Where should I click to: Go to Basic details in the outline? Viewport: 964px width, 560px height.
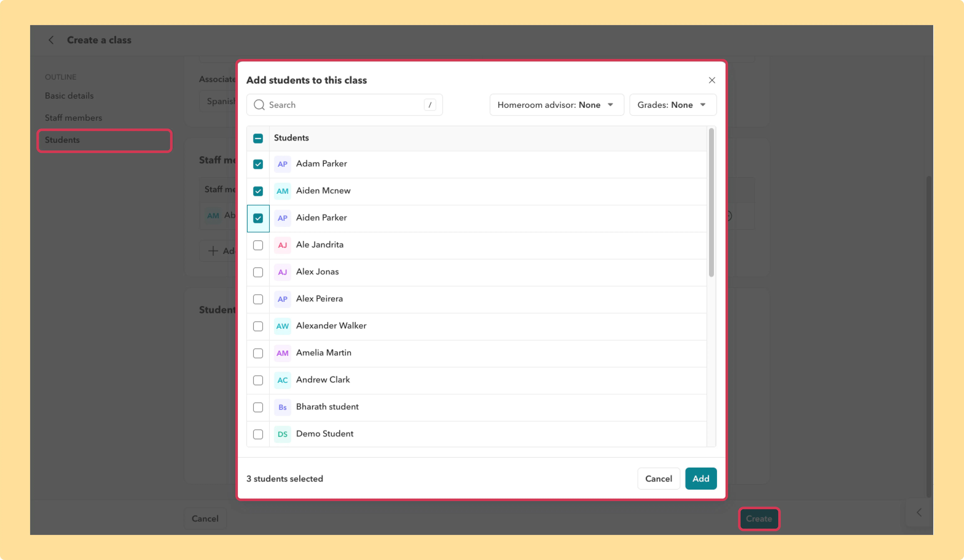click(69, 96)
